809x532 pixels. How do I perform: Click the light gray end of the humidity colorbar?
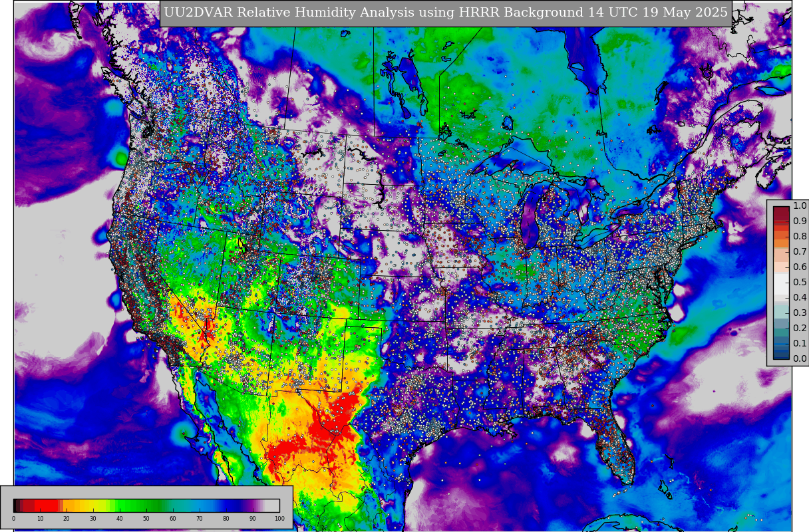[272, 505]
